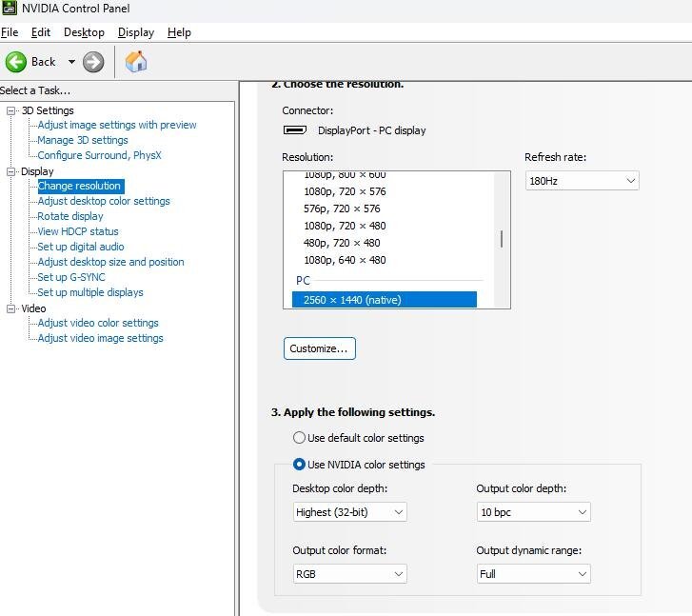Select resolution 576p, 720 × 576
Image resolution: width=692 pixels, height=616 pixels.
click(342, 209)
